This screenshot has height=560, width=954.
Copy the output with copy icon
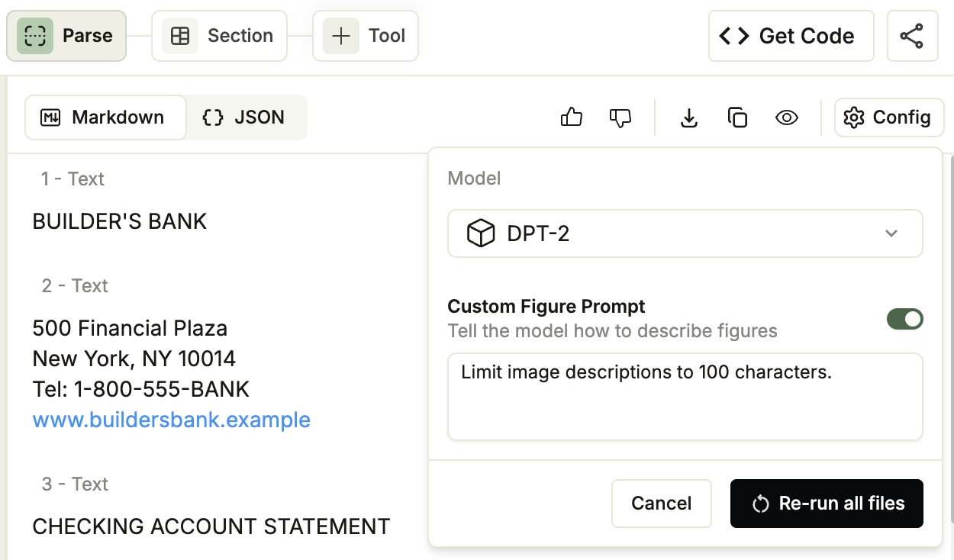point(738,117)
